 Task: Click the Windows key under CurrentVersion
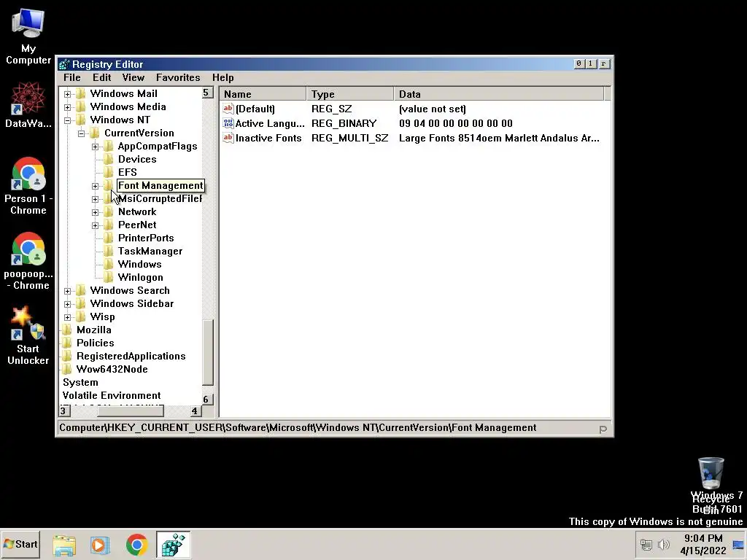point(139,264)
